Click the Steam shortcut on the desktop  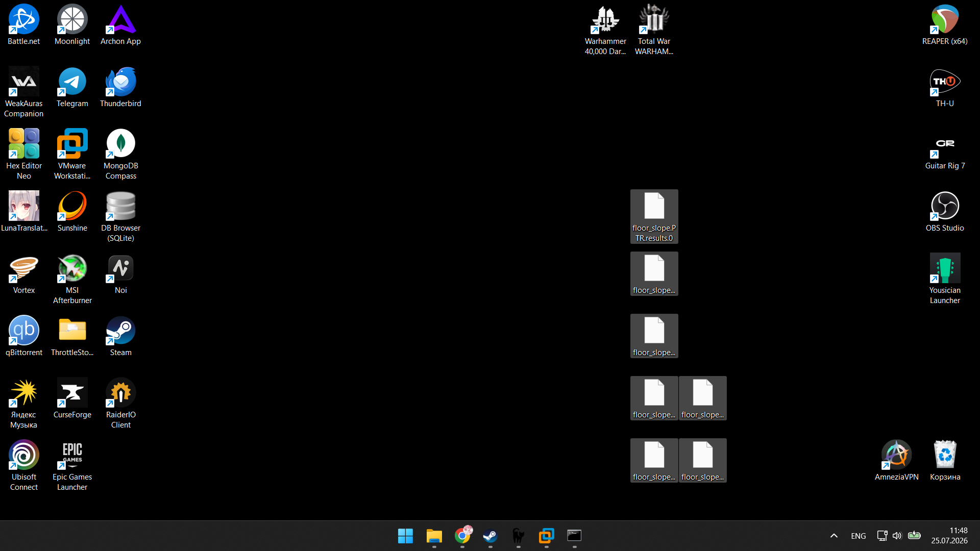coord(120,336)
